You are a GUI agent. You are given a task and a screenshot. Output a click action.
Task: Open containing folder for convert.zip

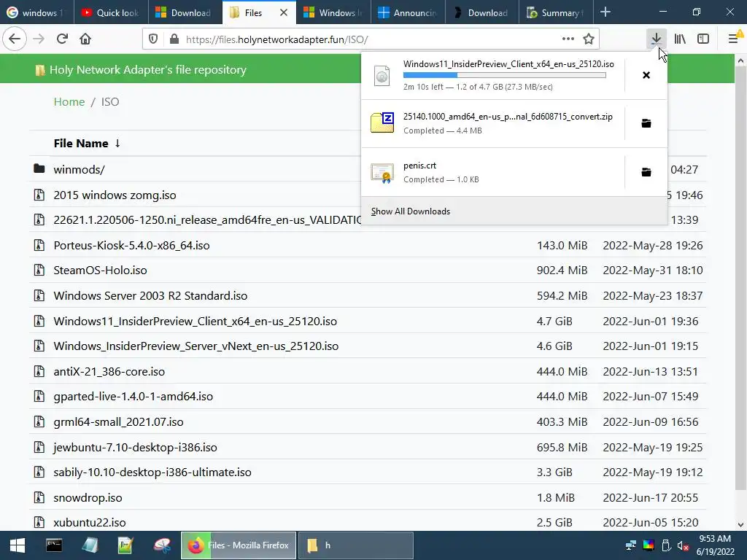[x=646, y=124]
